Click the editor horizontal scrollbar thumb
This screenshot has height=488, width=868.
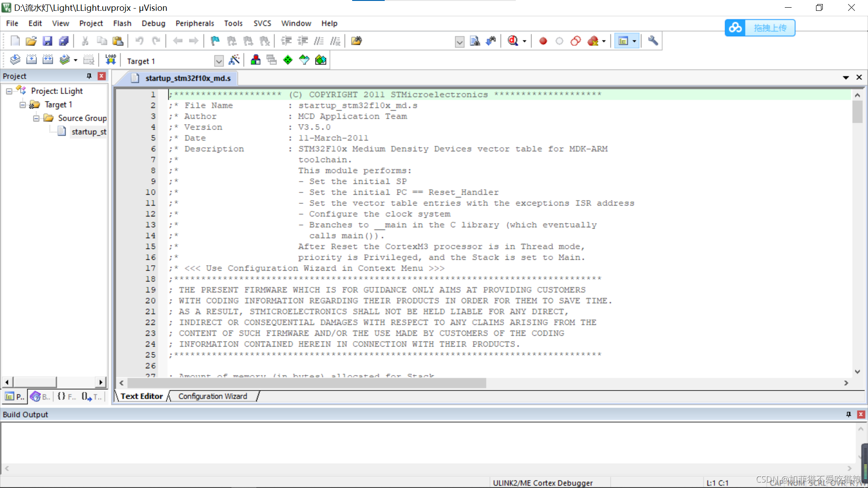(307, 383)
